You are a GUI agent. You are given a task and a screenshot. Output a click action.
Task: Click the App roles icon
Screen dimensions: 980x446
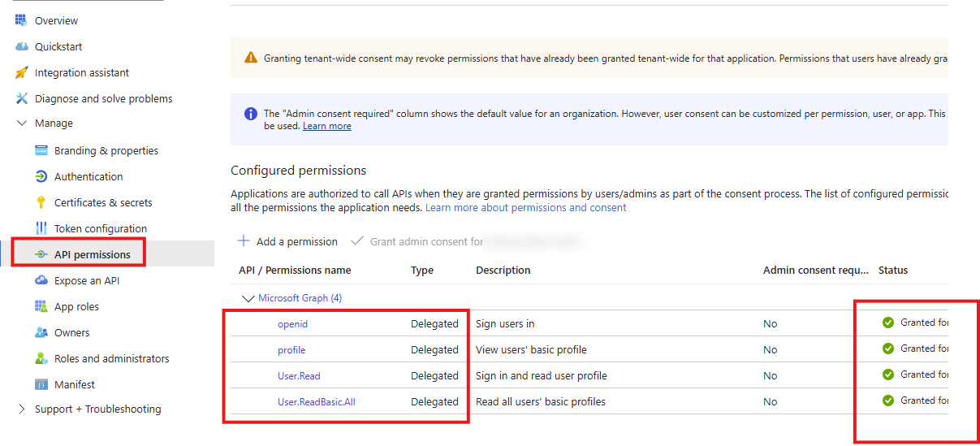click(x=41, y=306)
